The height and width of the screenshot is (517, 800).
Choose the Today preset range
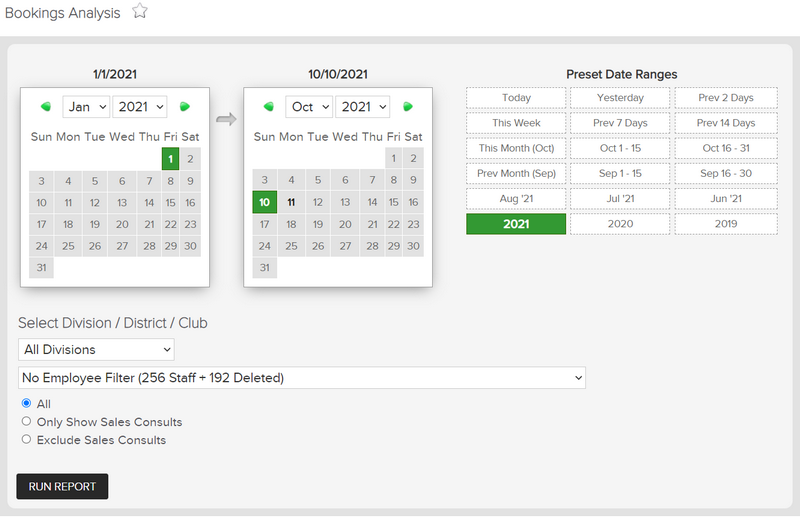[x=516, y=98]
